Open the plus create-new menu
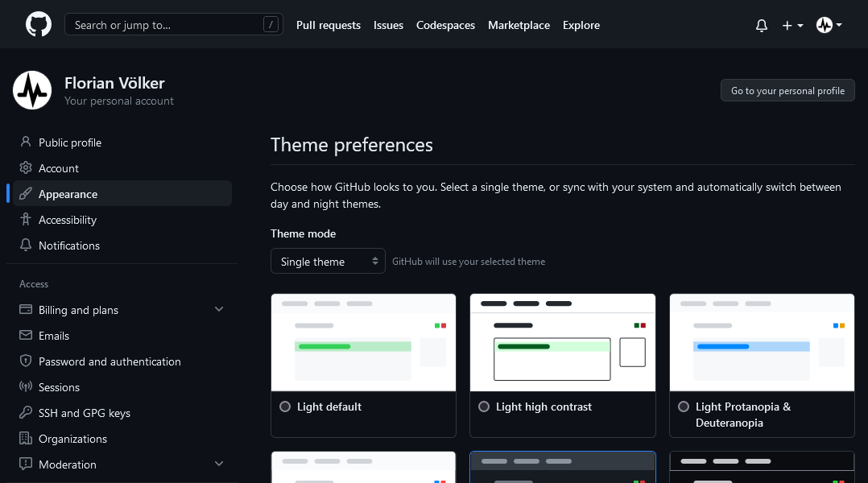This screenshot has height=483, width=868. tap(792, 26)
